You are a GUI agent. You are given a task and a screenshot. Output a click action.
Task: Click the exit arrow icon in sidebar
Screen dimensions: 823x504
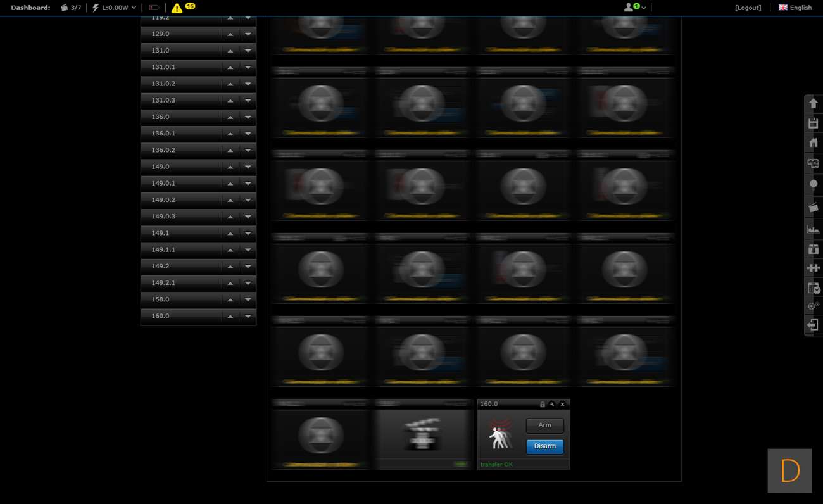814,325
